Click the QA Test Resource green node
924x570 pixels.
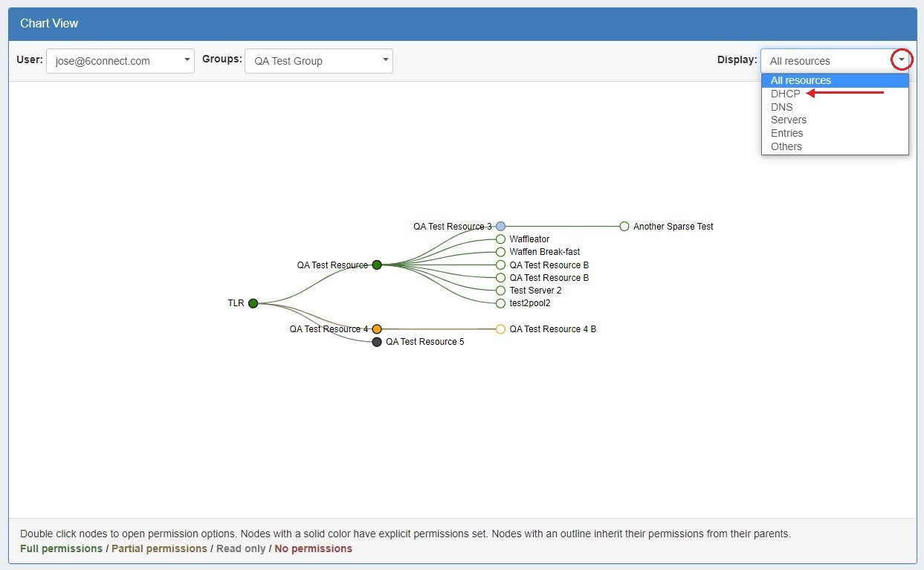coord(377,265)
